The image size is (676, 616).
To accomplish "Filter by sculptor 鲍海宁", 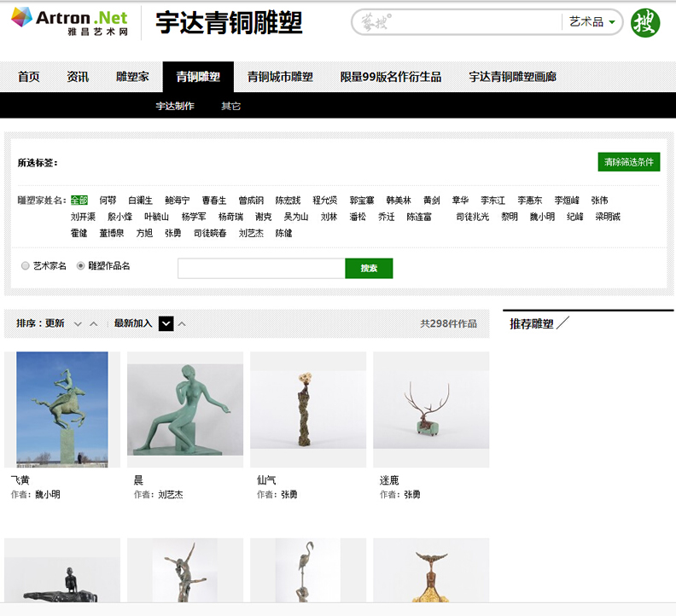I will [178, 200].
